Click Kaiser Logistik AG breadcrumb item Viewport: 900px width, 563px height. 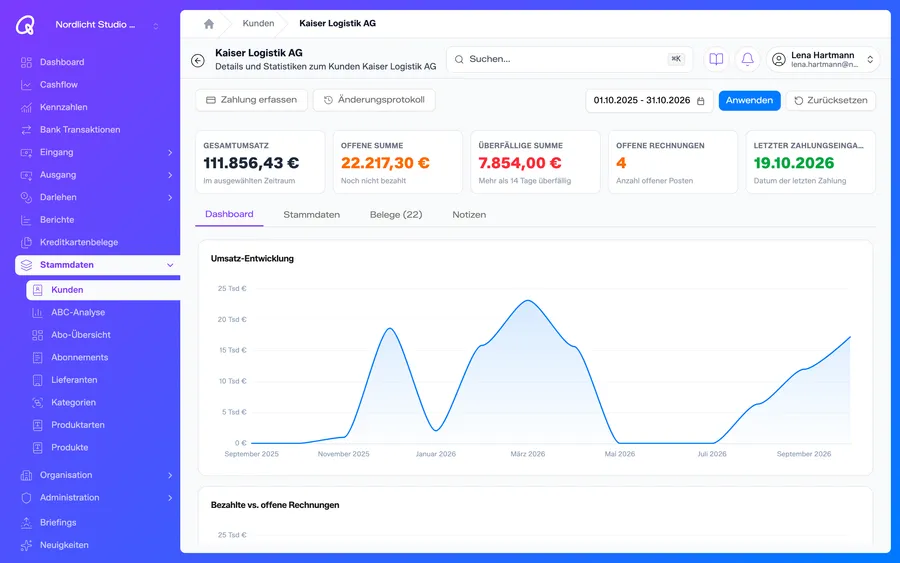point(338,24)
